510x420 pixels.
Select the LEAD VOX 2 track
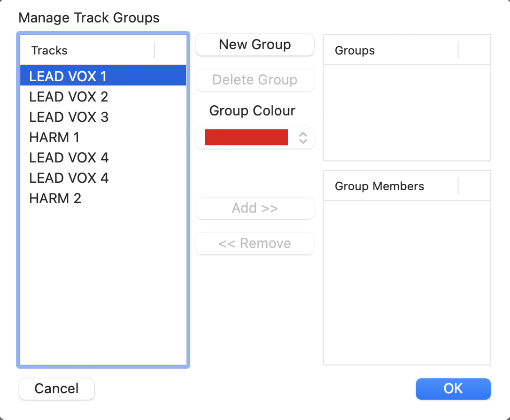(x=69, y=97)
